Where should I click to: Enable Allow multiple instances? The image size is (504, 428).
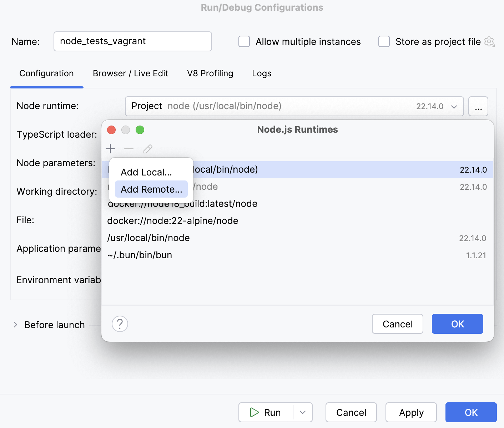244,41
